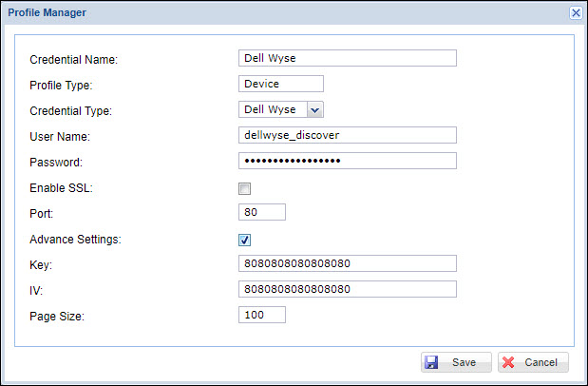Screen dimensions: 588x386
Task: Click into the IV input field
Action: [x=348, y=289]
